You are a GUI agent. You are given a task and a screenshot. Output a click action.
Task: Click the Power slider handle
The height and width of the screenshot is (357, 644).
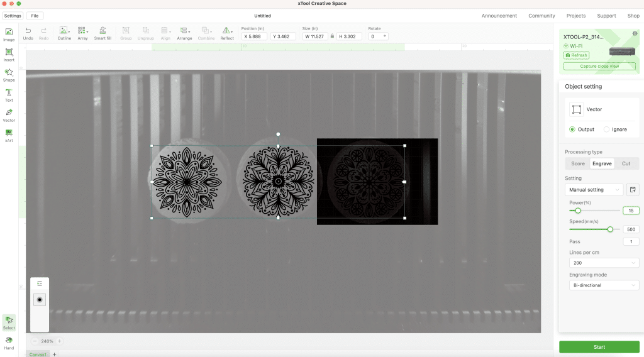(x=578, y=211)
